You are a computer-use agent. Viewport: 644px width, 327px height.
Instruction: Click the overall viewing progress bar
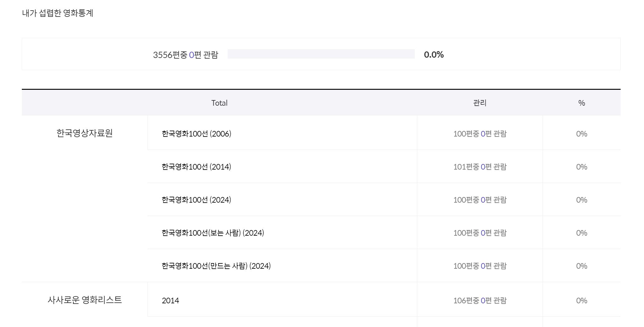coord(321,54)
